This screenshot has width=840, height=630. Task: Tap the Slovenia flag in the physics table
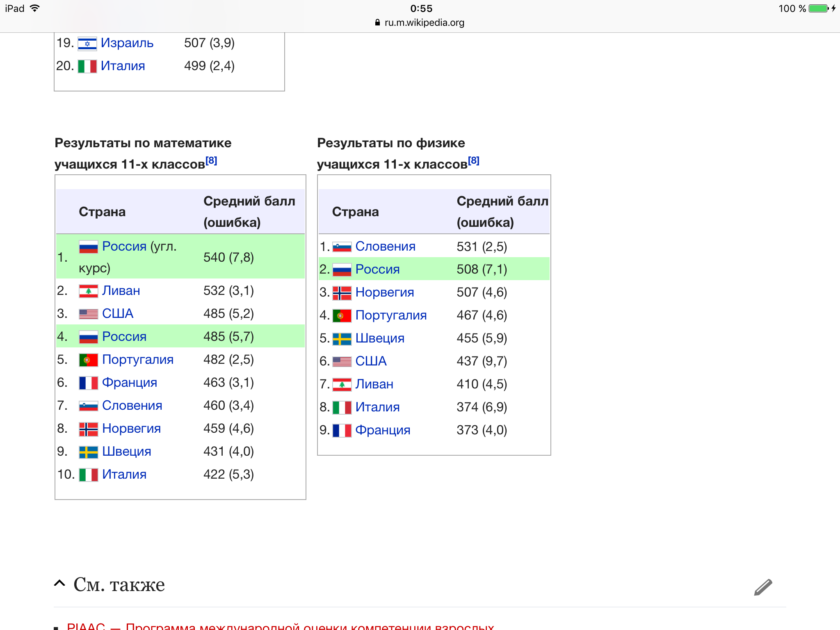click(342, 247)
